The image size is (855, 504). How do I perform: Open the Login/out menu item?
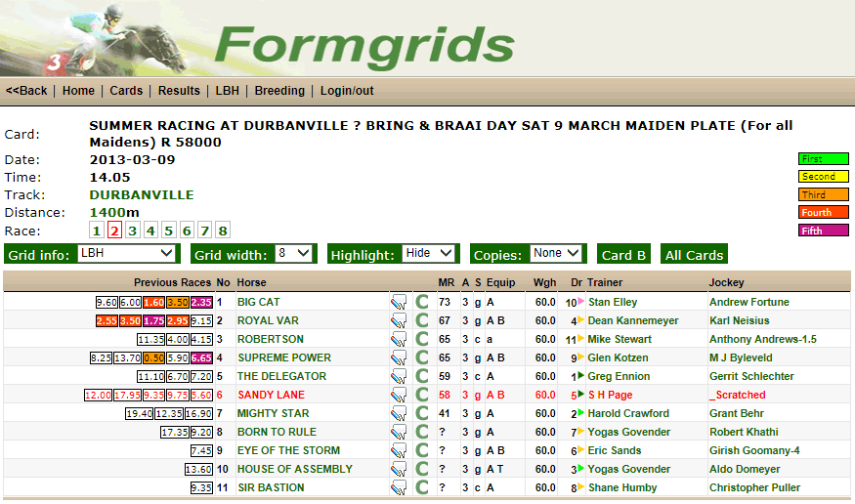point(347,91)
